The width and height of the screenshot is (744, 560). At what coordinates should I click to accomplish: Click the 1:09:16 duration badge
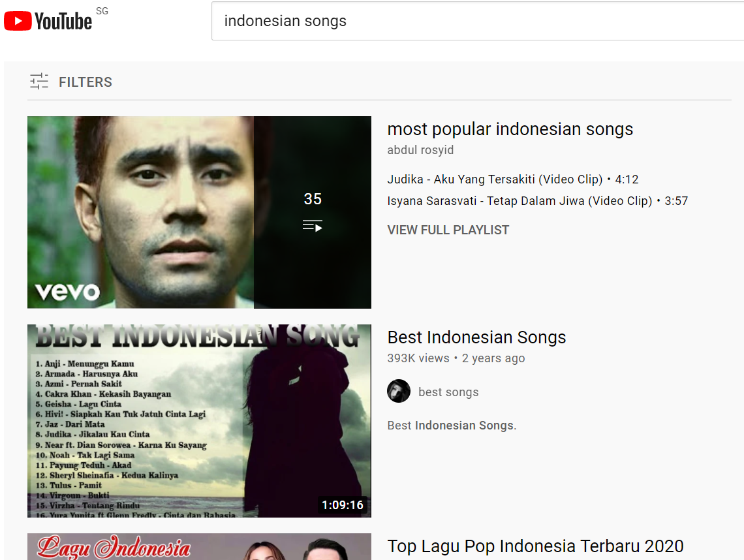tap(343, 505)
